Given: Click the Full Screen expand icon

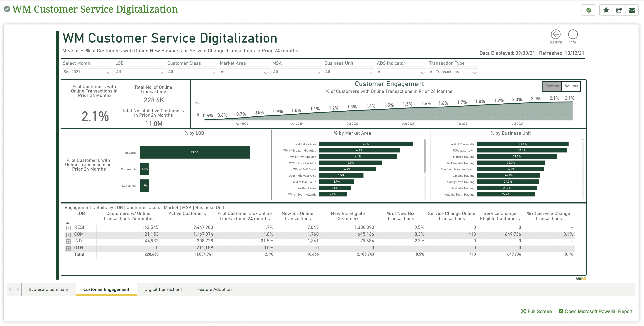Looking at the screenshot, I should (x=523, y=311).
